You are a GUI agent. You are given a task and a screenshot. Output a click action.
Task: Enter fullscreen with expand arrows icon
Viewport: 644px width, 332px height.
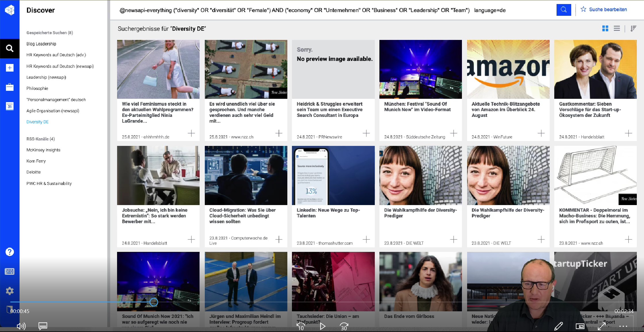[x=602, y=326]
